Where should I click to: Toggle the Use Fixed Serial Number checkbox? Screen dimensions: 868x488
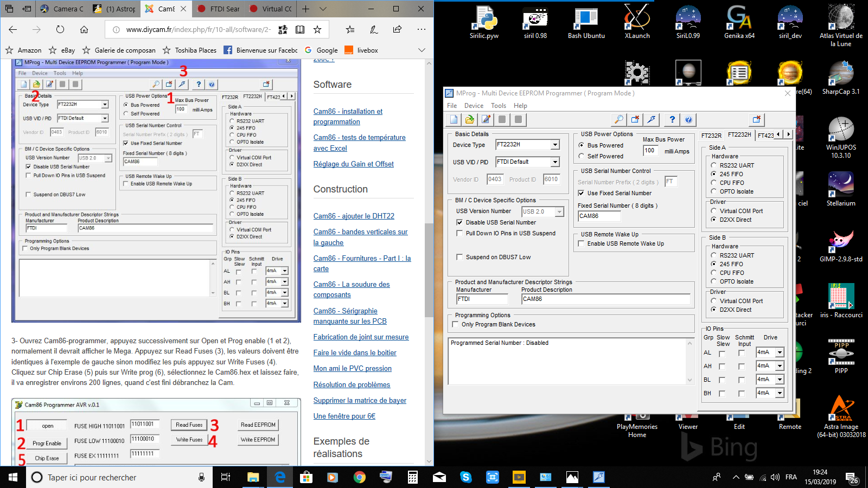coord(581,194)
